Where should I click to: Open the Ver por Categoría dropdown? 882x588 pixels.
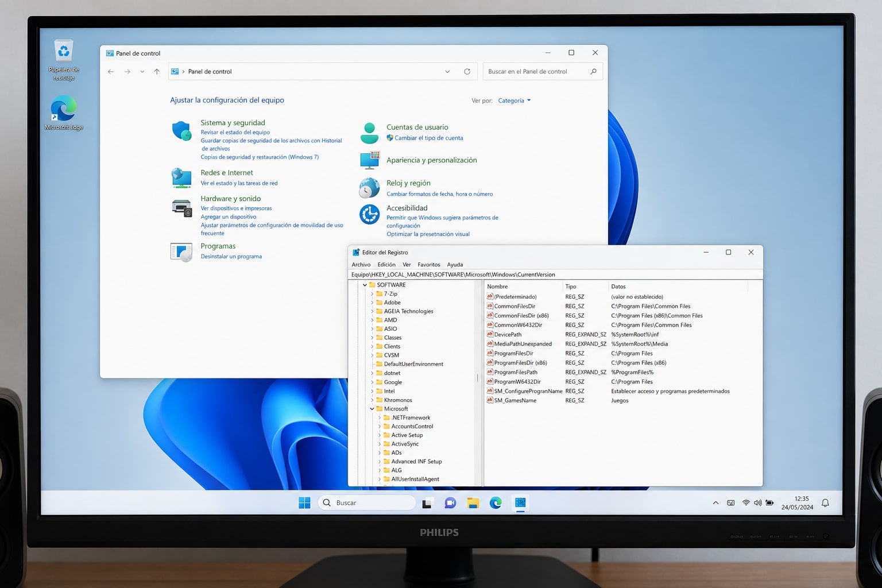coord(514,100)
